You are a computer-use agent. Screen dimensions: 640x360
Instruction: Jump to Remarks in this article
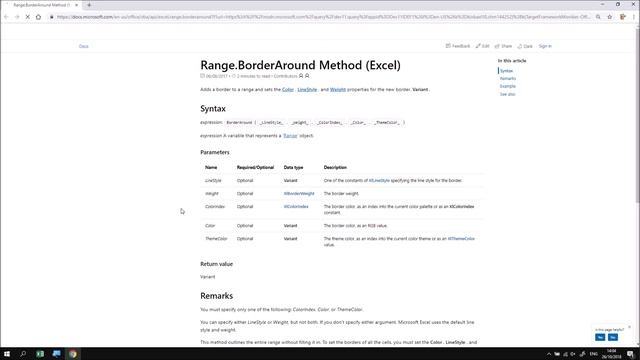click(x=508, y=78)
